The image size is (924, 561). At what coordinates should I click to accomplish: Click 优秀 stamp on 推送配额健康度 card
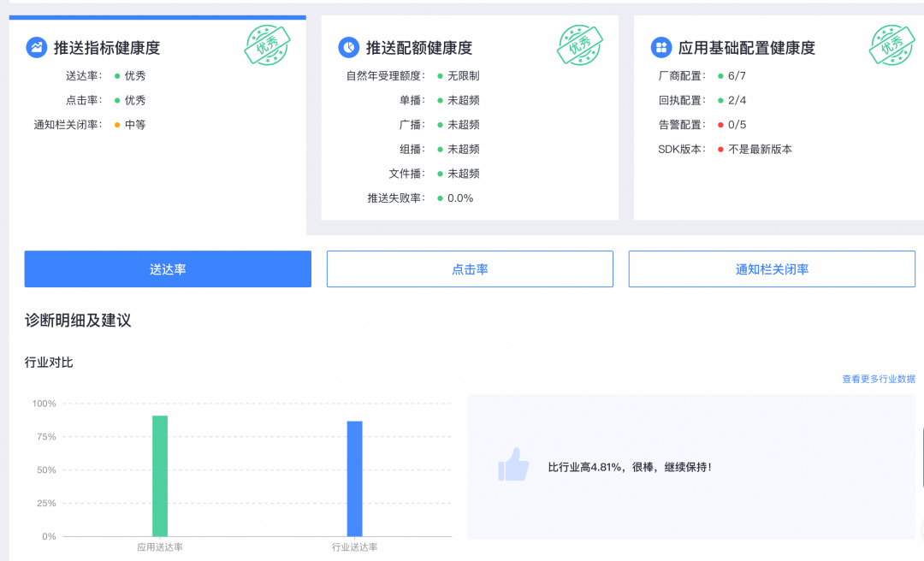coord(580,44)
